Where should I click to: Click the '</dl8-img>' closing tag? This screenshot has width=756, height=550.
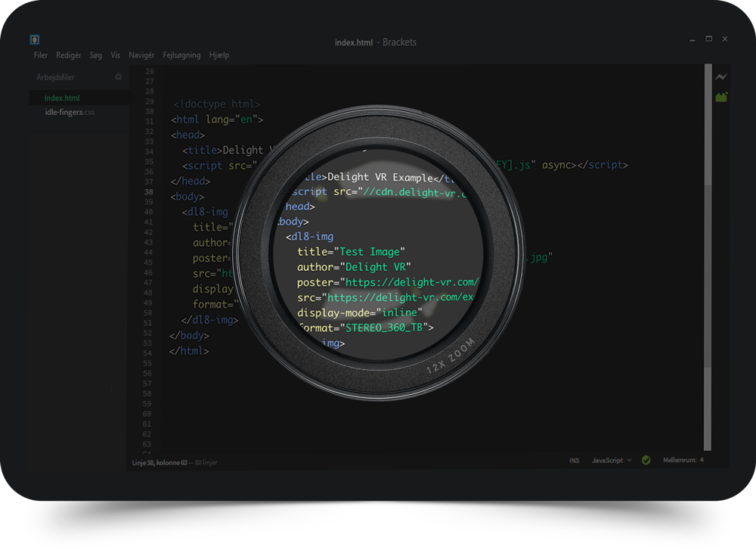[x=209, y=320]
